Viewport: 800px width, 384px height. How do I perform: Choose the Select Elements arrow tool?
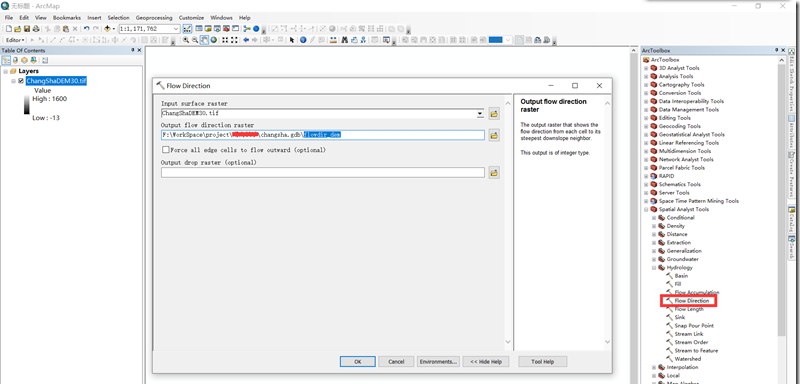point(292,40)
